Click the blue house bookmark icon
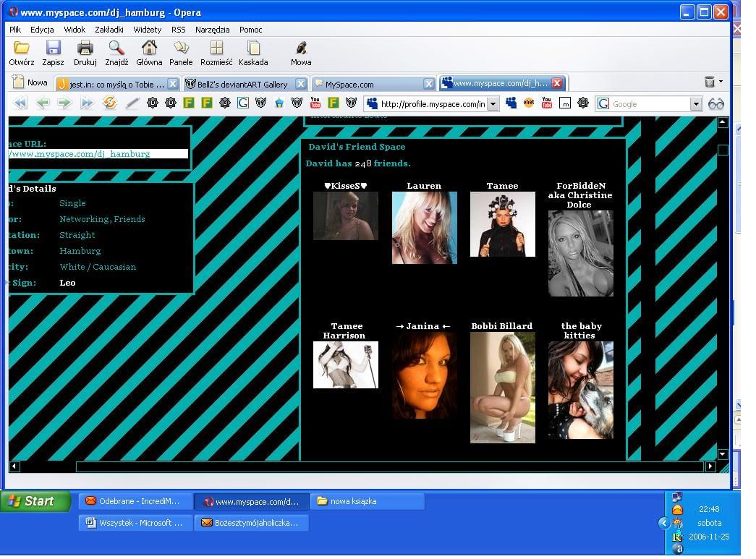 tap(279, 103)
